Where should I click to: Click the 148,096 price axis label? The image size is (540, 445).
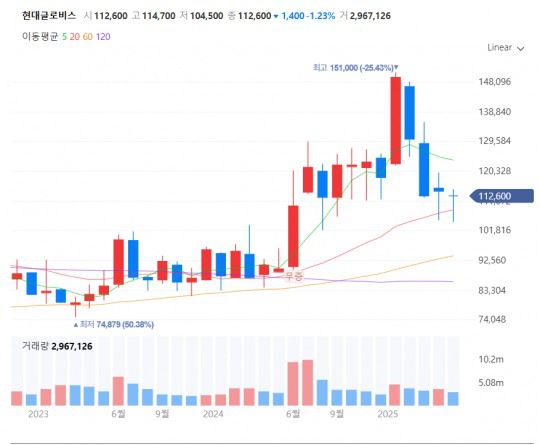[495, 82]
